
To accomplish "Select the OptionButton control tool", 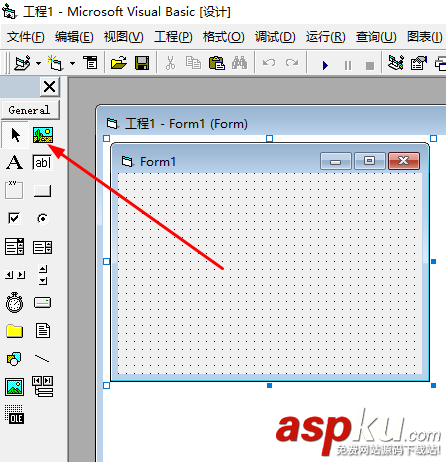I will [x=42, y=218].
